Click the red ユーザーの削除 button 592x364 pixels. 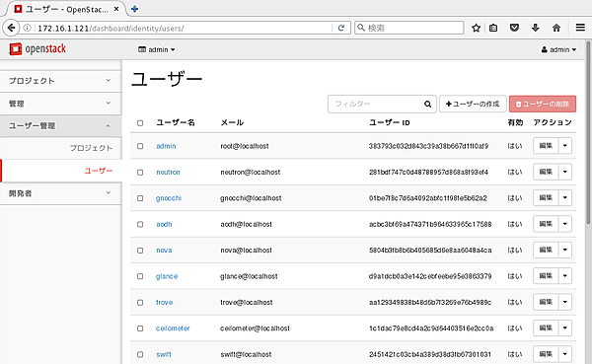[x=543, y=104]
